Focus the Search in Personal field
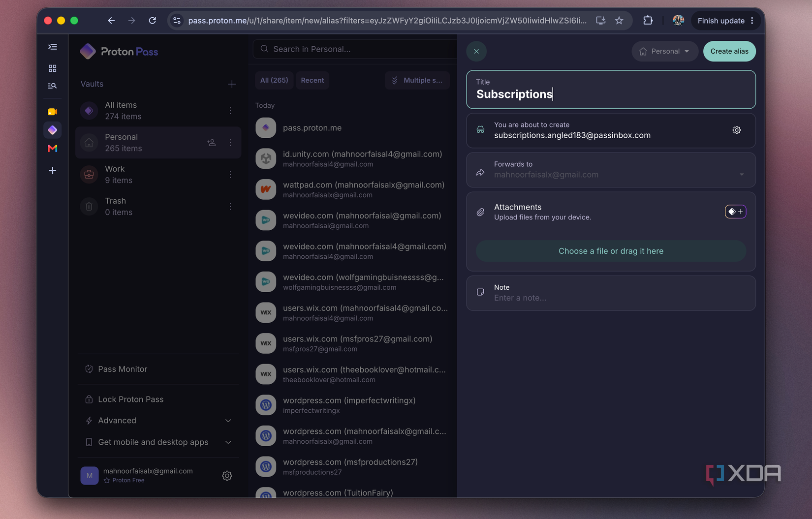The height and width of the screenshot is (519, 812). click(355, 49)
